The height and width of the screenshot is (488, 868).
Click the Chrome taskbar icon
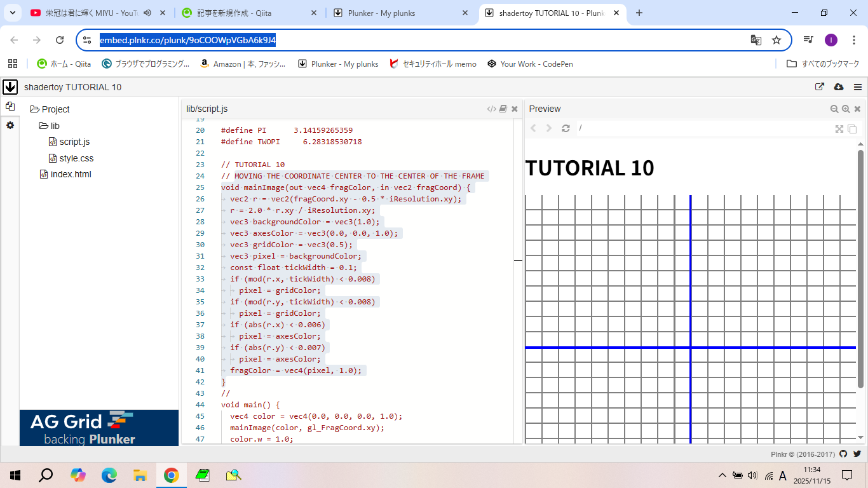click(171, 475)
